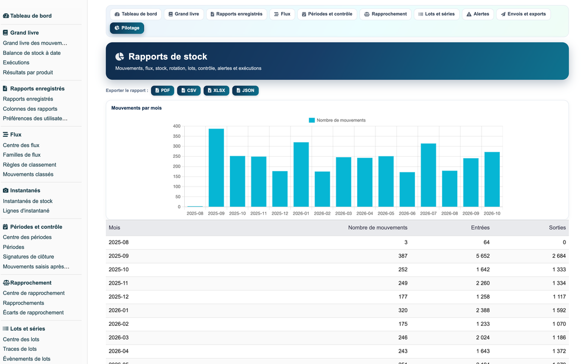The height and width of the screenshot is (364, 588).
Task: Switch to the Grand livre top tab
Action: pyautogui.click(x=184, y=14)
